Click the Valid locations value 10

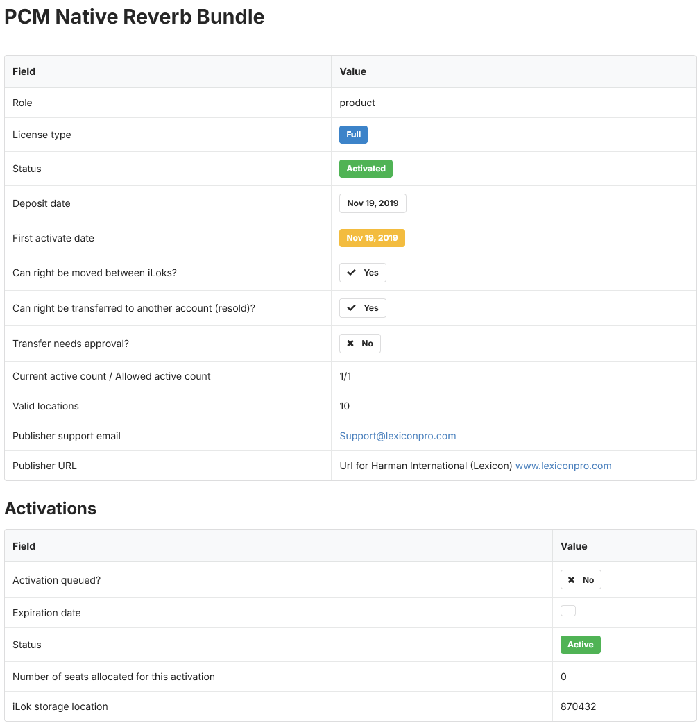[x=344, y=406]
